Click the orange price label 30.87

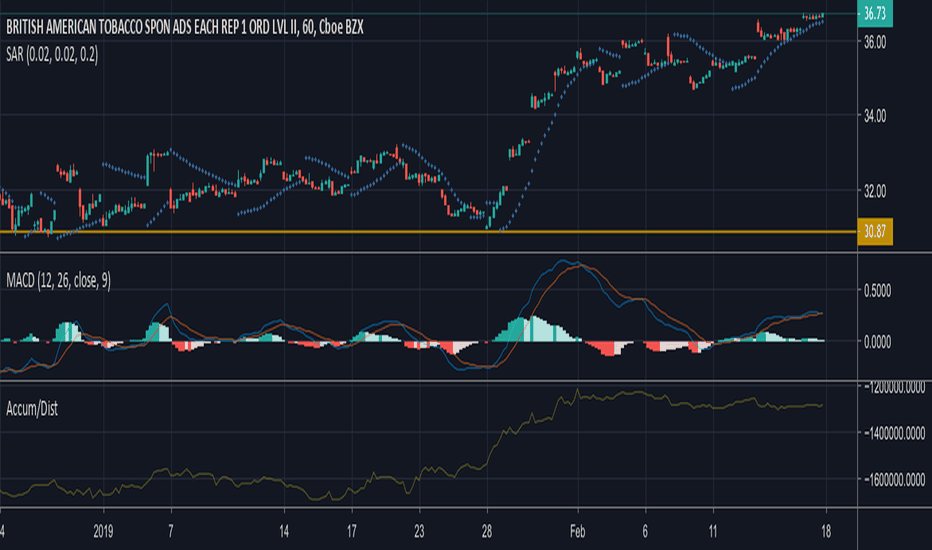(875, 231)
